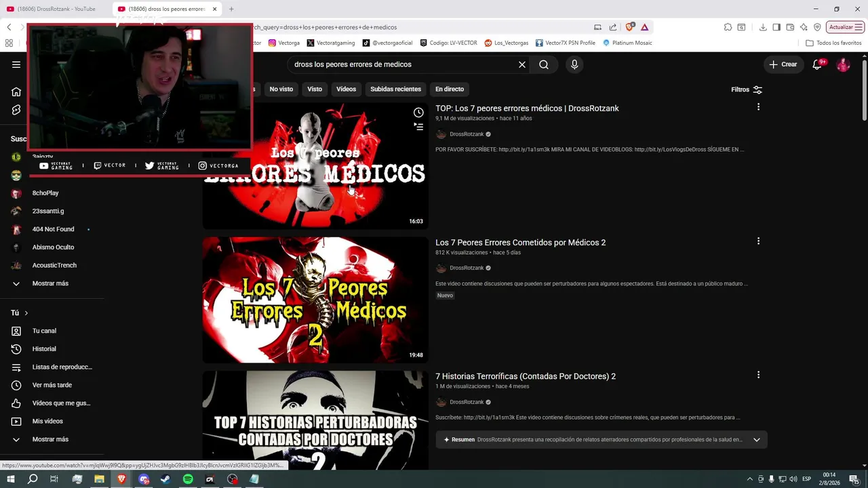
Task: Open the Filtros search filters
Action: point(747,89)
